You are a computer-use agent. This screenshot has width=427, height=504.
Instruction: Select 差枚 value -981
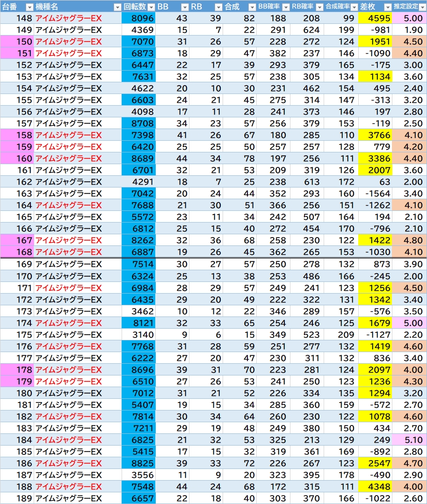375,30
